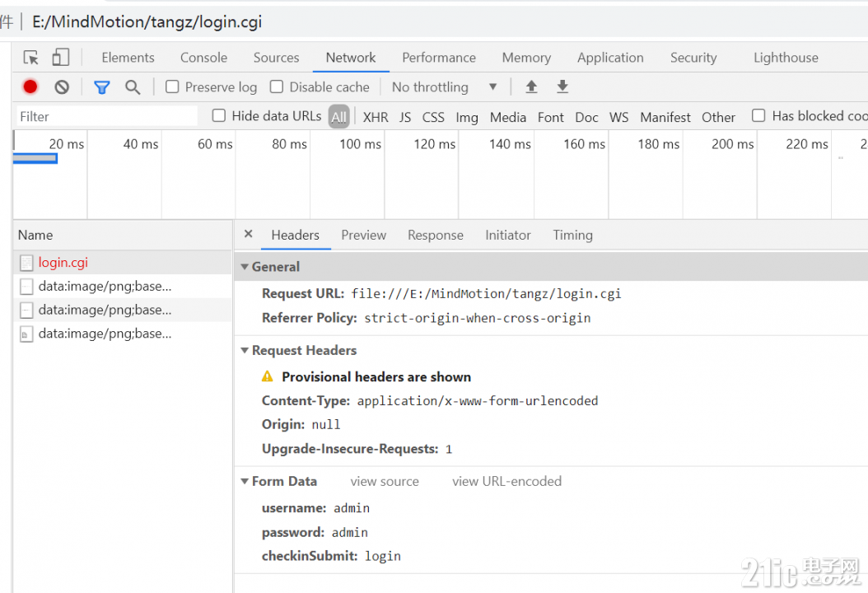The width and height of the screenshot is (868, 593).
Task: Filter requests by Manifest
Action: point(665,118)
